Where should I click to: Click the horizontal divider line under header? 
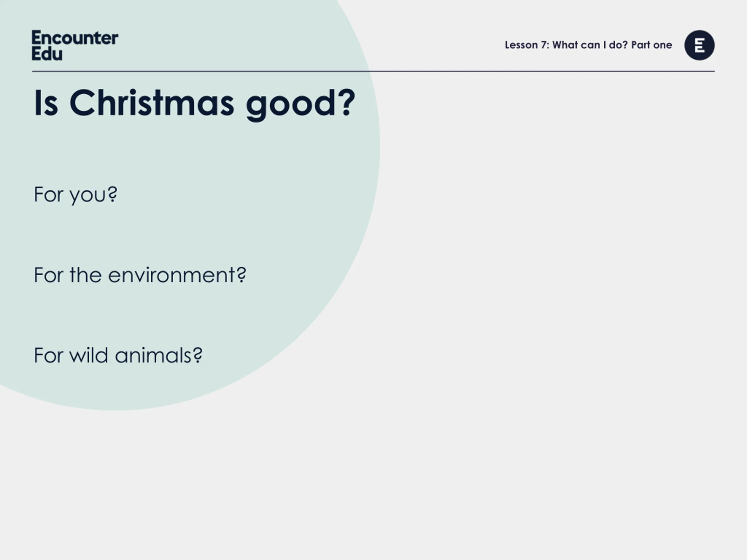point(373,71)
